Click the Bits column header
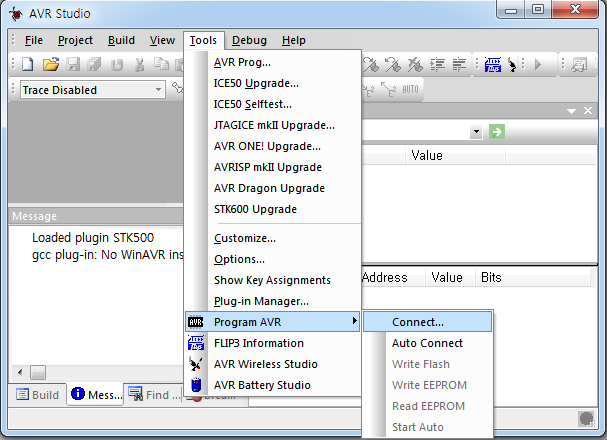This screenshot has height=440, width=607. coord(532,277)
